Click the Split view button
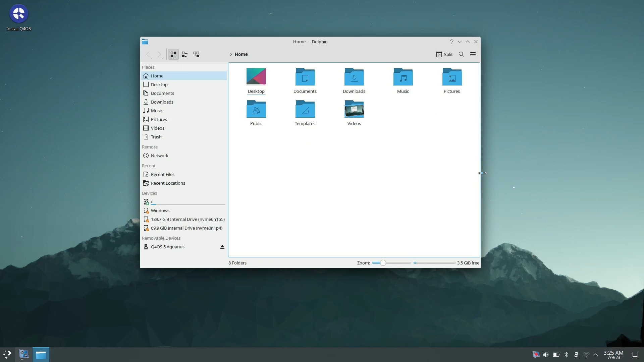This screenshot has width=644, height=362. (x=444, y=54)
